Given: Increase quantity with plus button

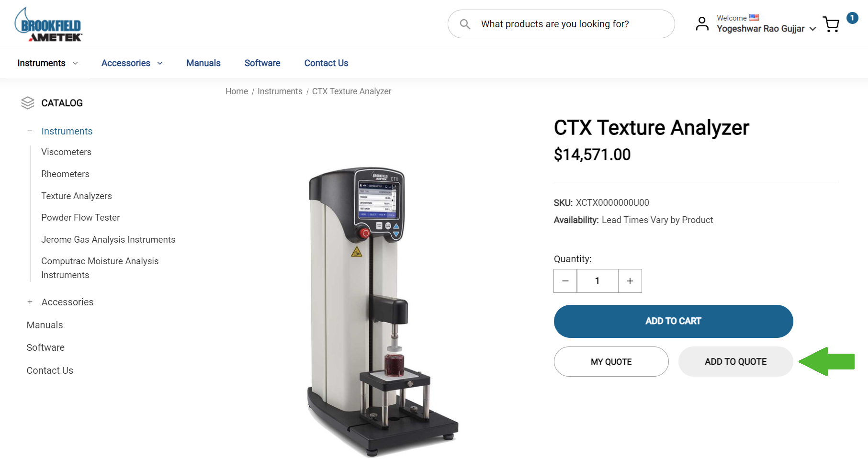Looking at the screenshot, I should (x=630, y=281).
